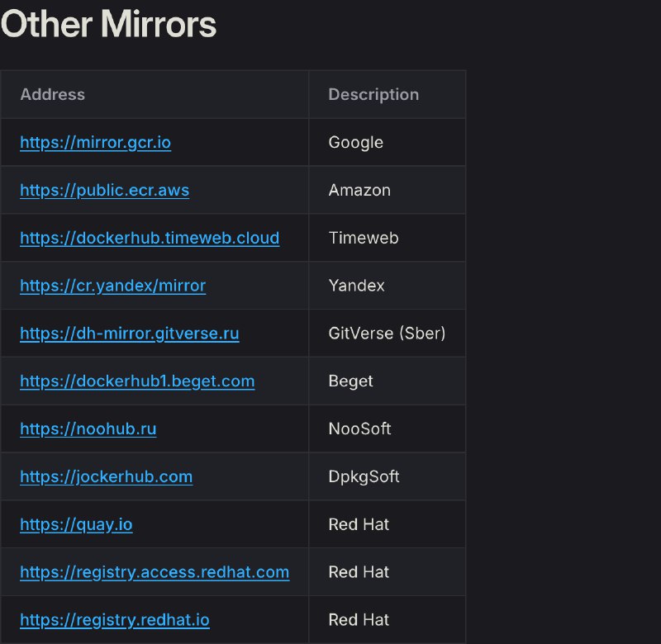The width and height of the screenshot is (661, 644).
Task: Open the dh-mirror.gitverse.ru link
Action: pyautogui.click(x=129, y=334)
